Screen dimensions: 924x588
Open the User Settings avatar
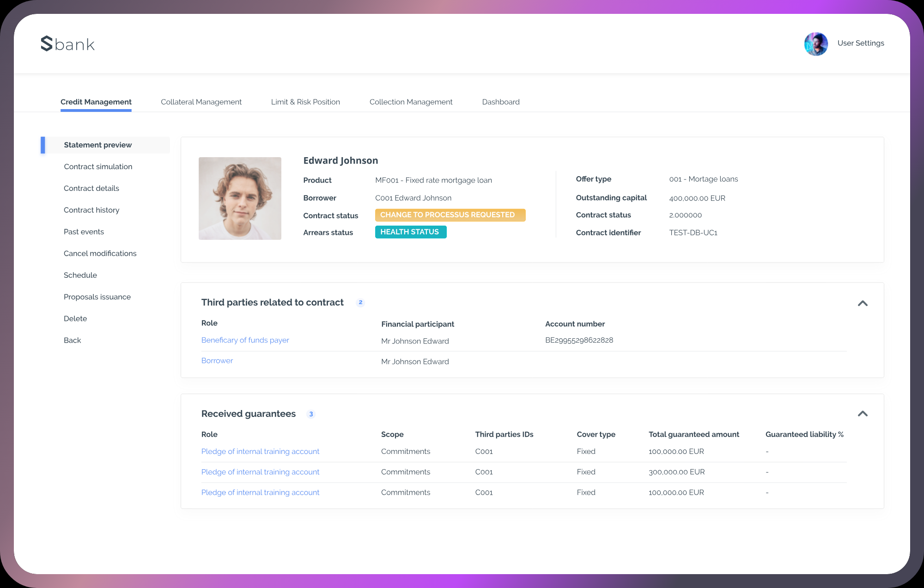(816, 43)
